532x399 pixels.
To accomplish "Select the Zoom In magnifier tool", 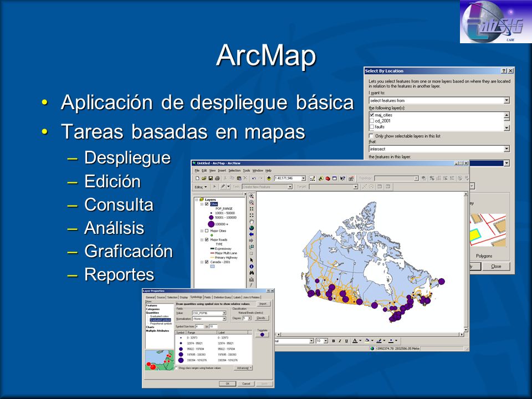I will (252, 196).
